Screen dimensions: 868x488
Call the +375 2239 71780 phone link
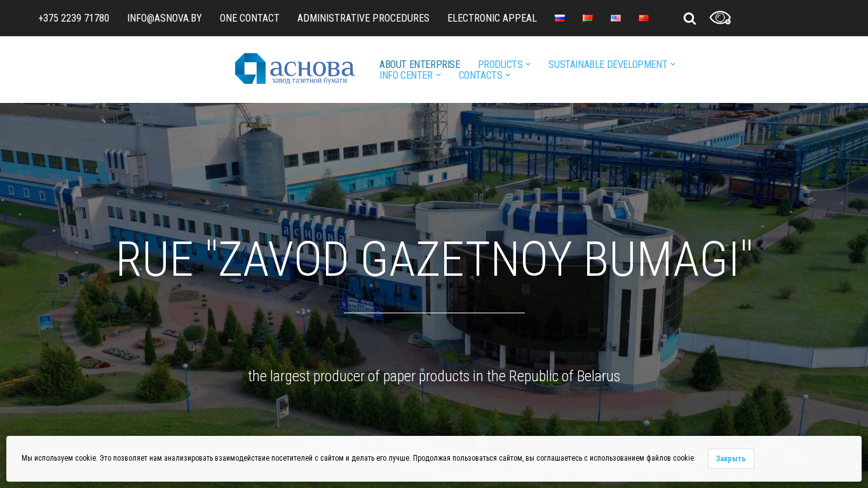click(74, 18)
